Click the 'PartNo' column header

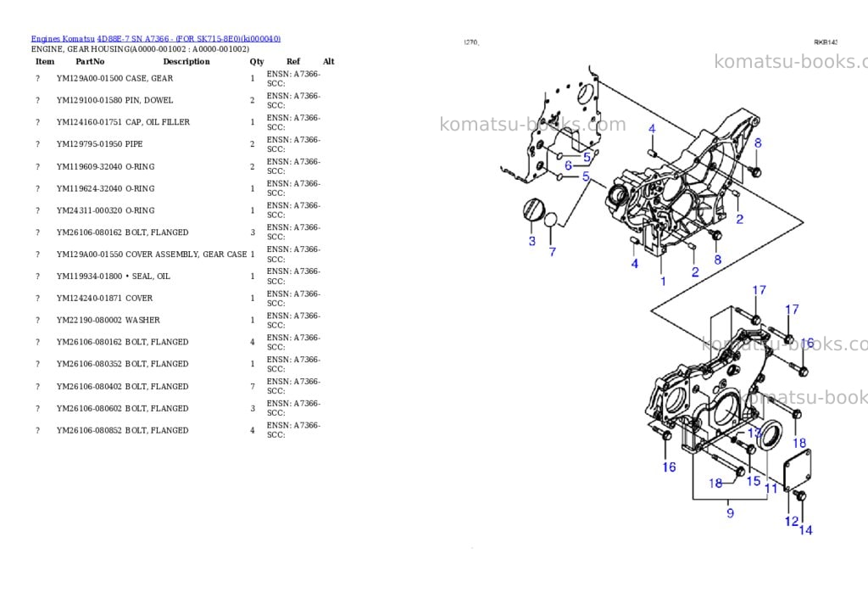(90, 61)
